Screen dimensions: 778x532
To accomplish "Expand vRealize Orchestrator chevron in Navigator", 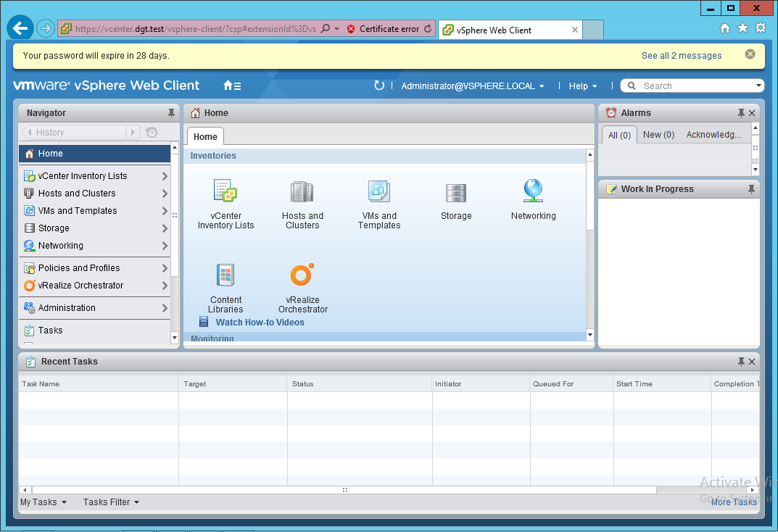I will pos(165,286).
